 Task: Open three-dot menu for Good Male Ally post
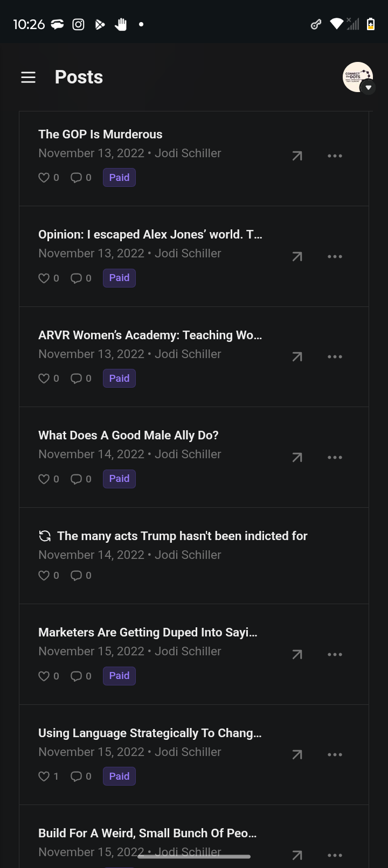coord(335,457)
